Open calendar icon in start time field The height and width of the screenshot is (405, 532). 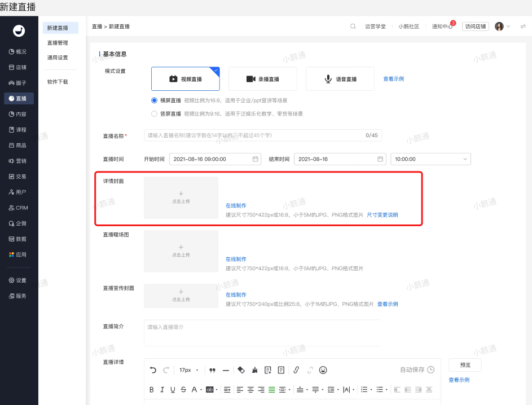256,159
